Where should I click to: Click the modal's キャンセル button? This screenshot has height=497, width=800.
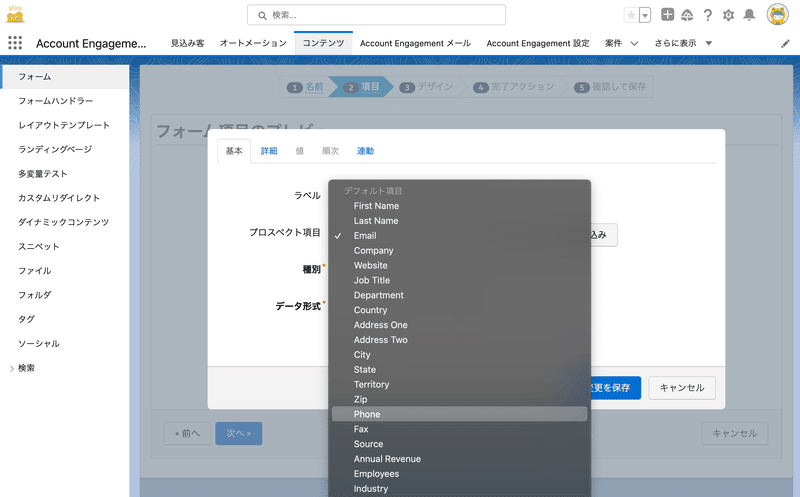(682, 388)
